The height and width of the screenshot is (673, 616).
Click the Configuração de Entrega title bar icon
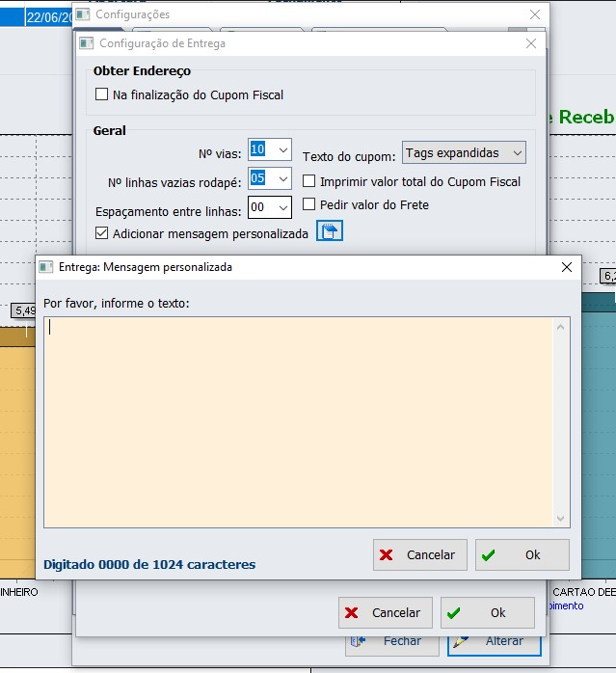(x=87, y=43)
